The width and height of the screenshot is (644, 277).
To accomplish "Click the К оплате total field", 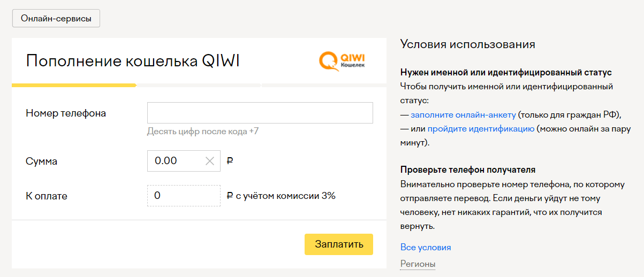I will 184,196.
